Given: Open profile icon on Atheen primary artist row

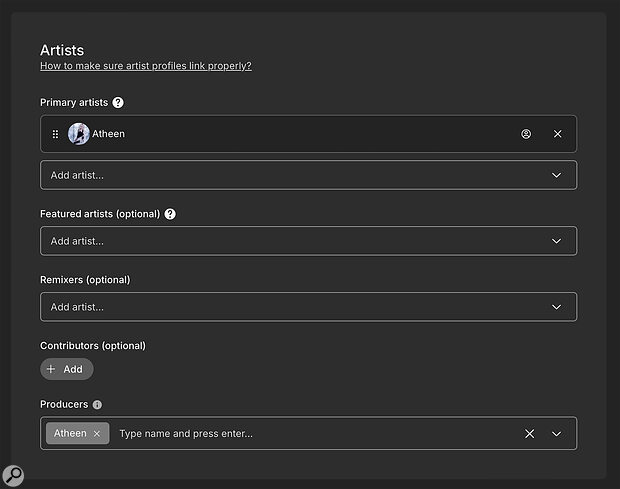Looking at the screenshot, I should (x=526, y=134).
